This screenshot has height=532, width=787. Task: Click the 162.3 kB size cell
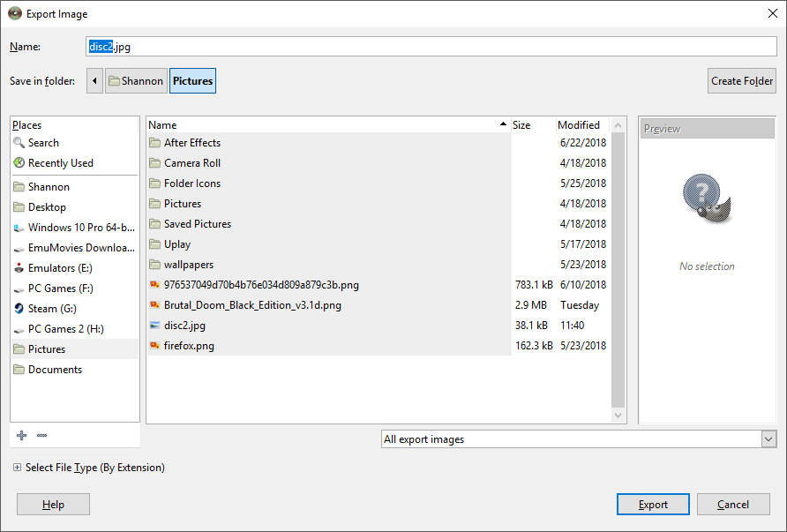[x=534, y=346]
